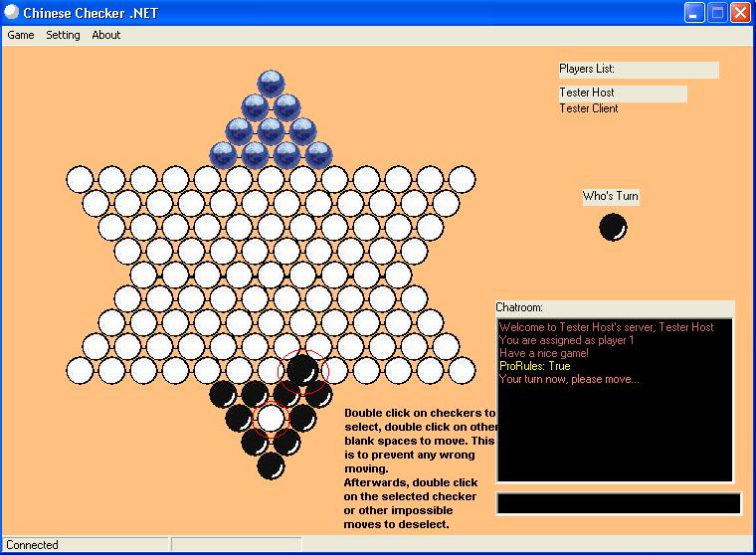Select leftmost black marble in the four-marble row
The height and width of the screenshot is (555, 756).
223,394
